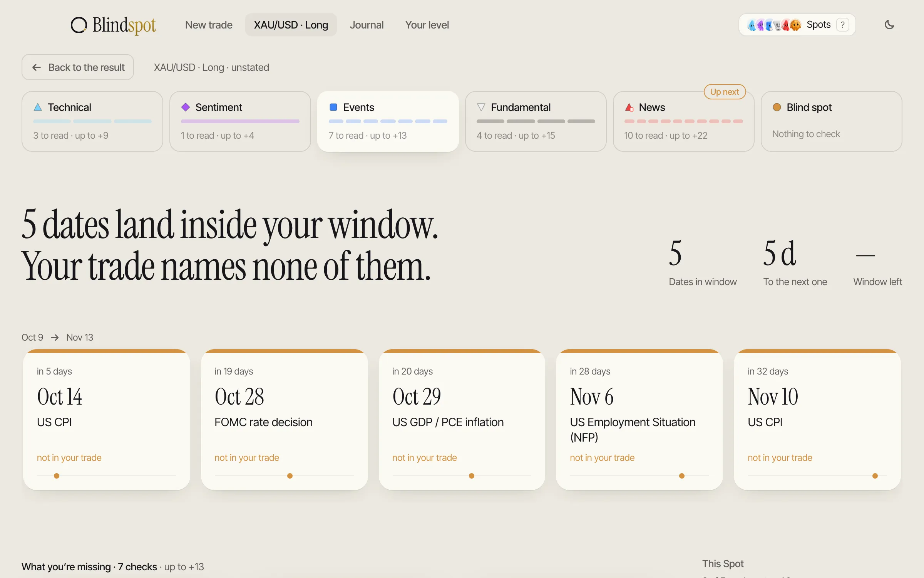Select the XAU/USD · Long nav item
The height and width of the screenshot is (578, 924).
click(x=291, y=25)
